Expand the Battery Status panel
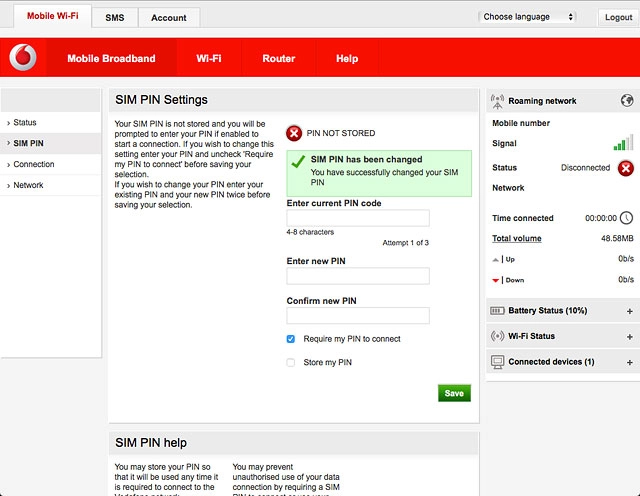Image resolution: width=640 pixels, height=496 pixels. point(629,311)
